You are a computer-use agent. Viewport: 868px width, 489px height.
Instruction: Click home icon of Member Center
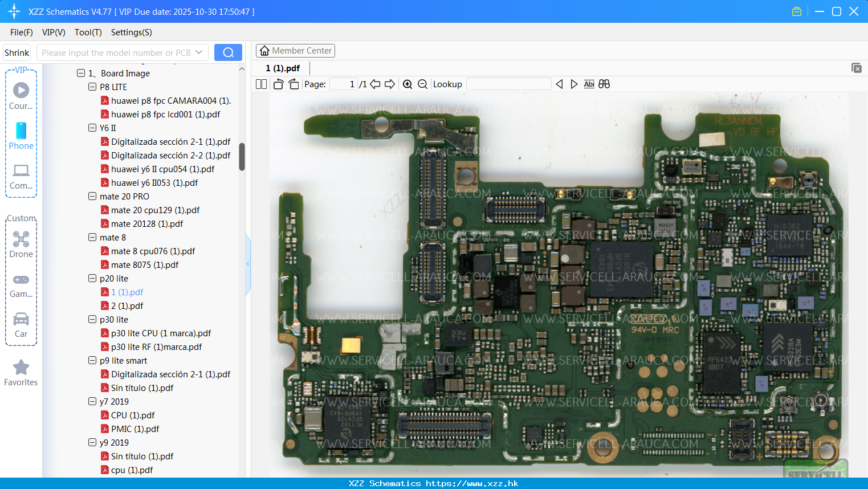(x=264, y=51)
